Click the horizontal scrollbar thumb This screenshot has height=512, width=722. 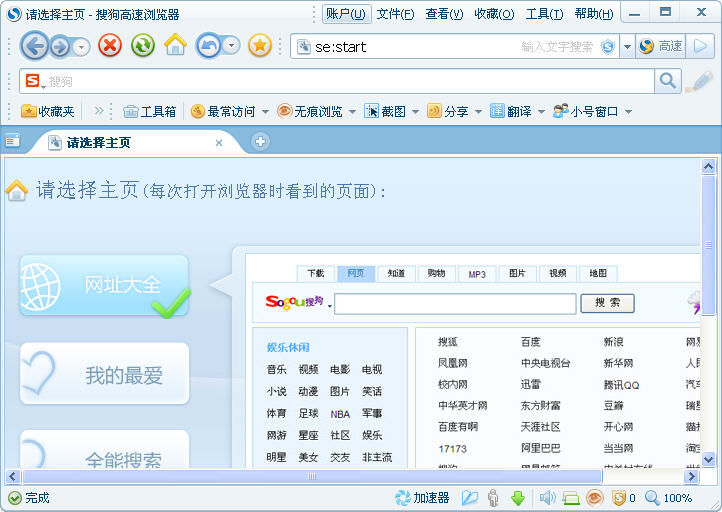(x=312, y=477)
